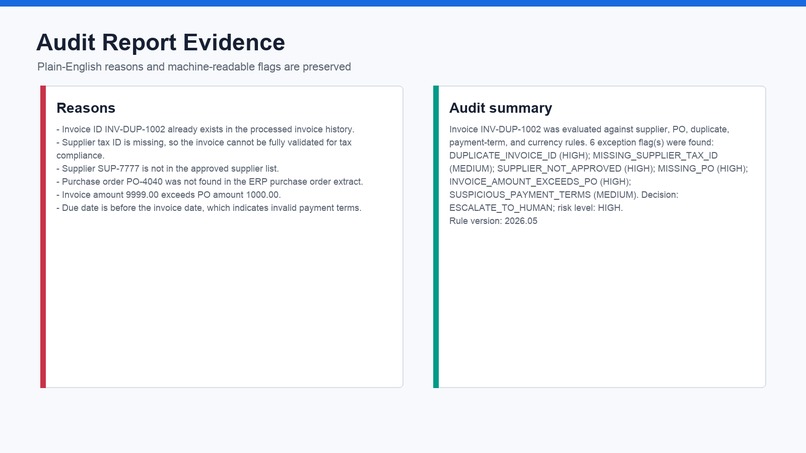The image size is (806, 453).
Task: Click the reason "Supplier tax ID is missing"
Action: [x=204, y=149]
